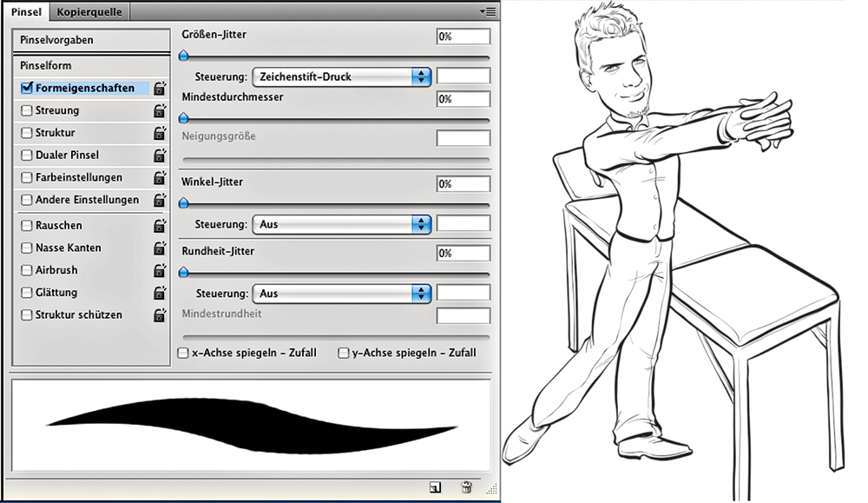
Task: Toggle lock icon beside Formeigenschaften
Action: pyautogui.click(x=160, y=88)
